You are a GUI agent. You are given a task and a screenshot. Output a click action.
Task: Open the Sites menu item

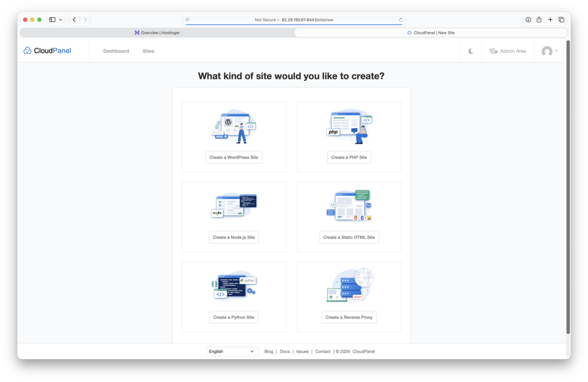[x=148, y=51]
